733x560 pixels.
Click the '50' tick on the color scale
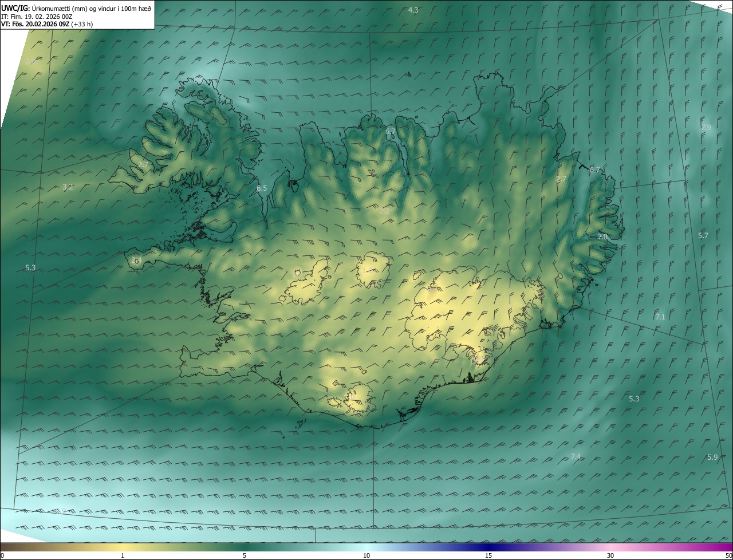click(728, 555)
